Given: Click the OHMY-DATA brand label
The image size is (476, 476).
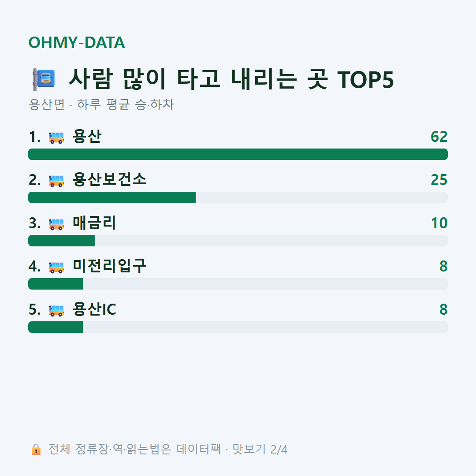Looking at the screenshot, I should pos(77,42).
